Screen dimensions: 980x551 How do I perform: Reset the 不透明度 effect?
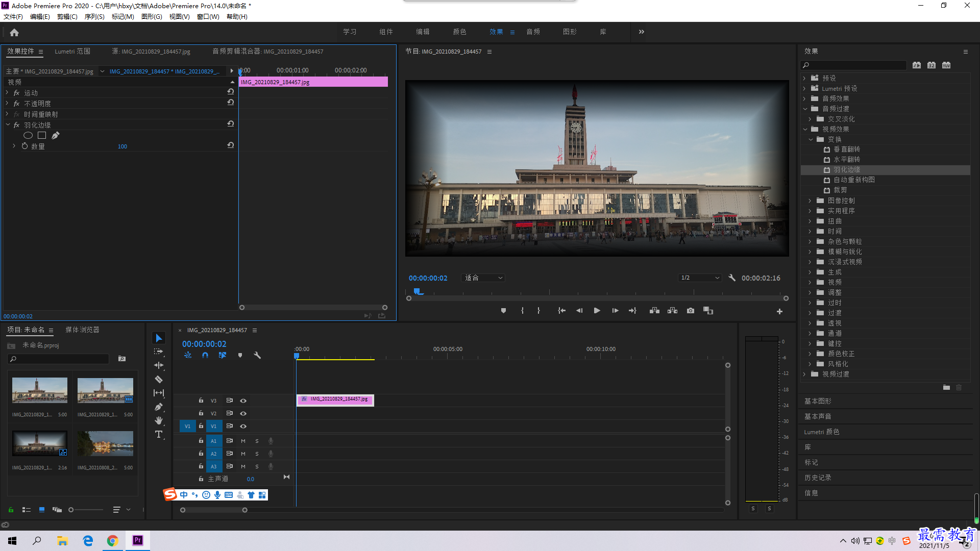pos(231,103)
